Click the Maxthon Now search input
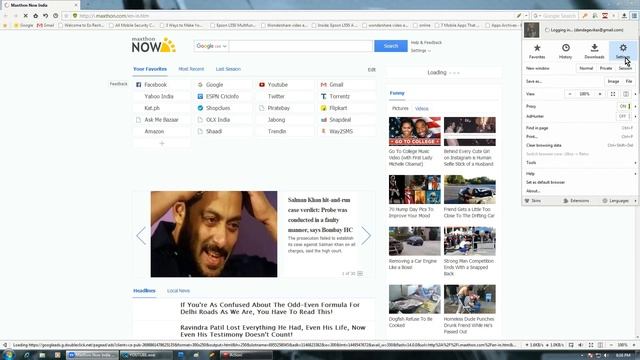Viewport: 640px width, 360px height. [x=301, y=46]
